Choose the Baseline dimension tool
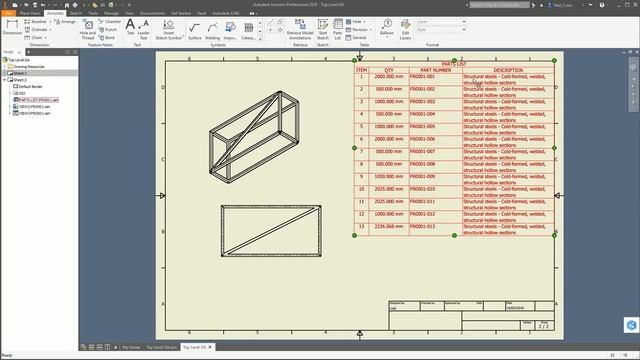This screenshot has width=640, height=360. pos(35,21)
